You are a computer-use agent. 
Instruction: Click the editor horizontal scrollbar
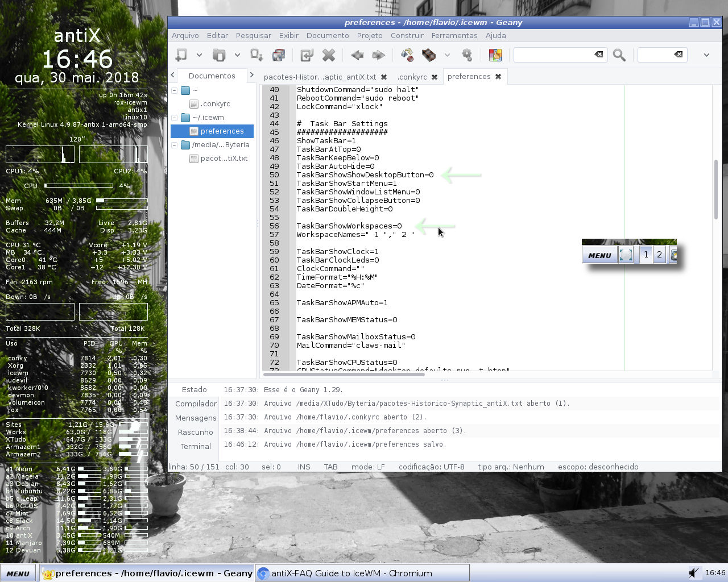click(343, 375)
